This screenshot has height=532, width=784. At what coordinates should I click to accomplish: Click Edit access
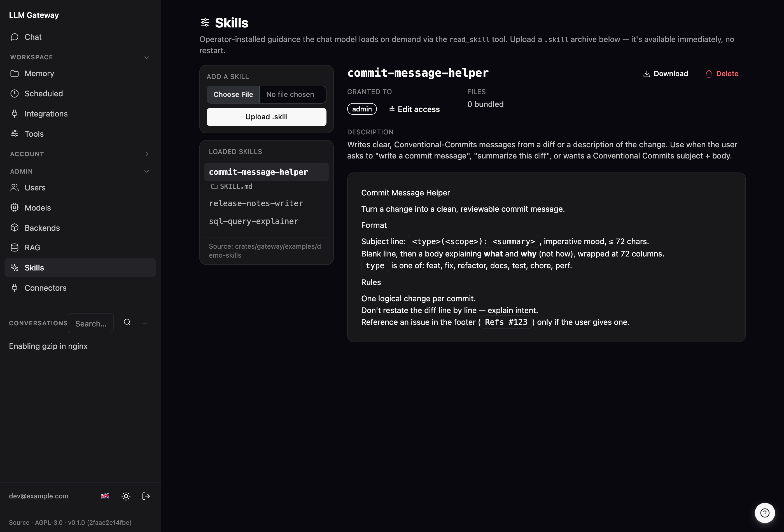[414, 109]
